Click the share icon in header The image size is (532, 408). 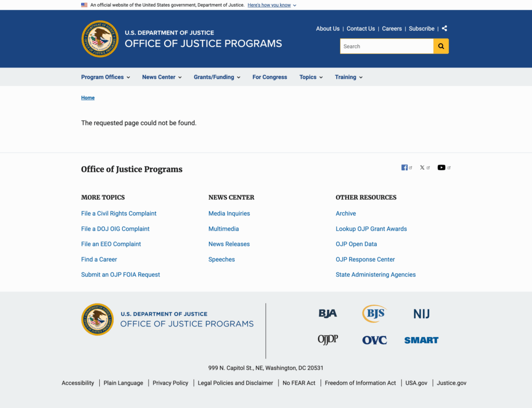click(x=444, y=29)
